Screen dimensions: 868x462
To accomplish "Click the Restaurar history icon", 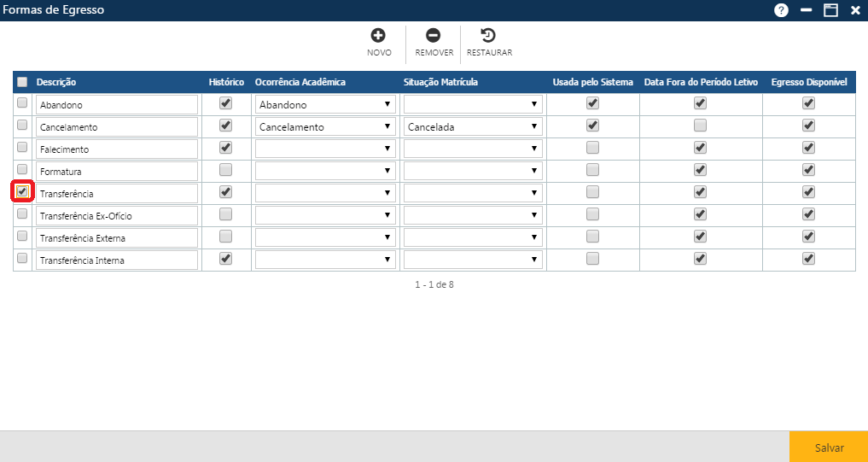I will coord(488,36).
